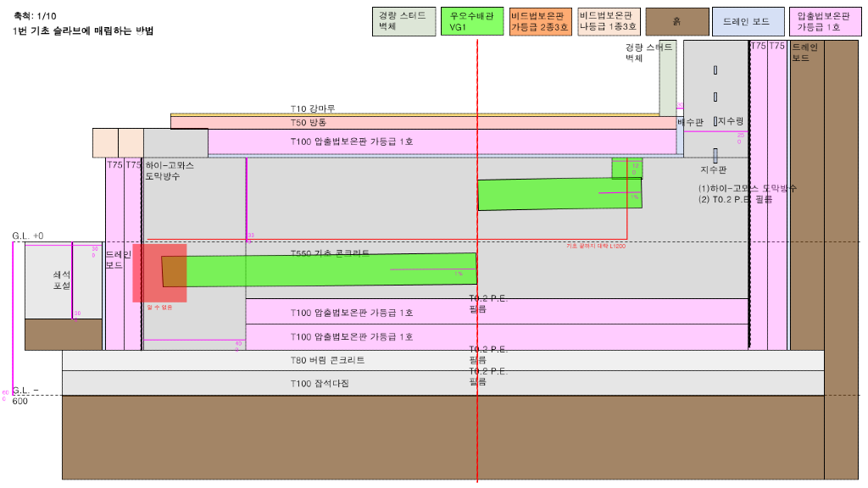Screen dimensions: 868x488
Task: Click the G.L. +0 ground level marker
Action: point(28,236)
